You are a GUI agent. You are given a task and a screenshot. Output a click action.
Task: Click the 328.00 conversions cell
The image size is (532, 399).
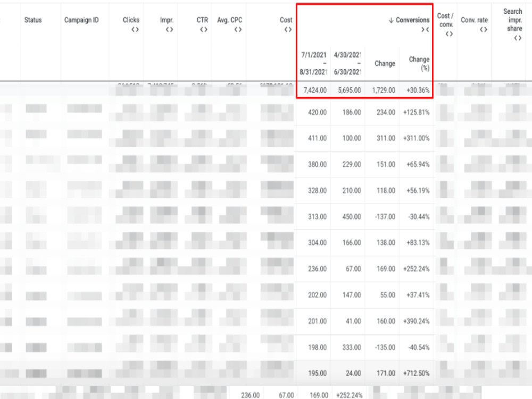pyautogui.click(x=317, y=190)
